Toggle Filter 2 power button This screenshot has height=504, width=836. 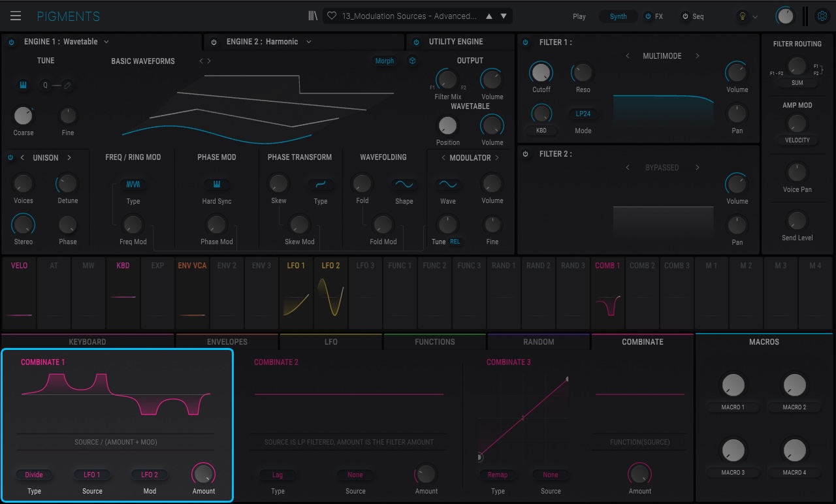[x=526, y=154]
